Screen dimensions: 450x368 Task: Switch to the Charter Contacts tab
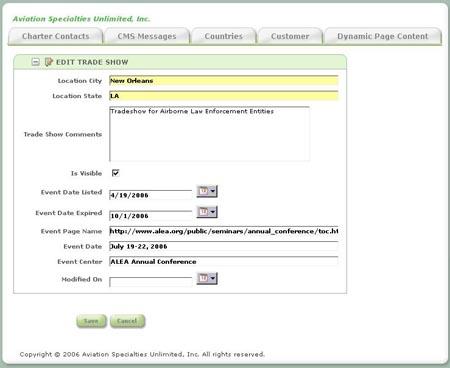click(55, 36)
